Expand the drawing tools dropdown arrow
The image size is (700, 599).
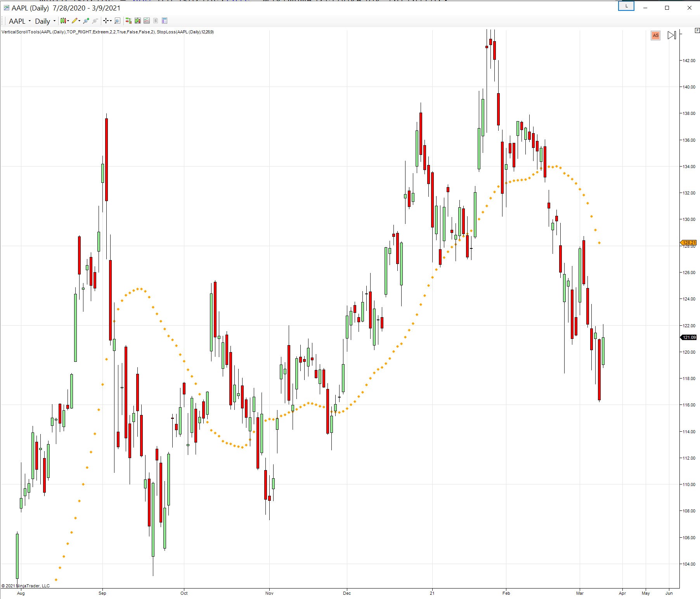pyautogui.click(x=80, y=21)
